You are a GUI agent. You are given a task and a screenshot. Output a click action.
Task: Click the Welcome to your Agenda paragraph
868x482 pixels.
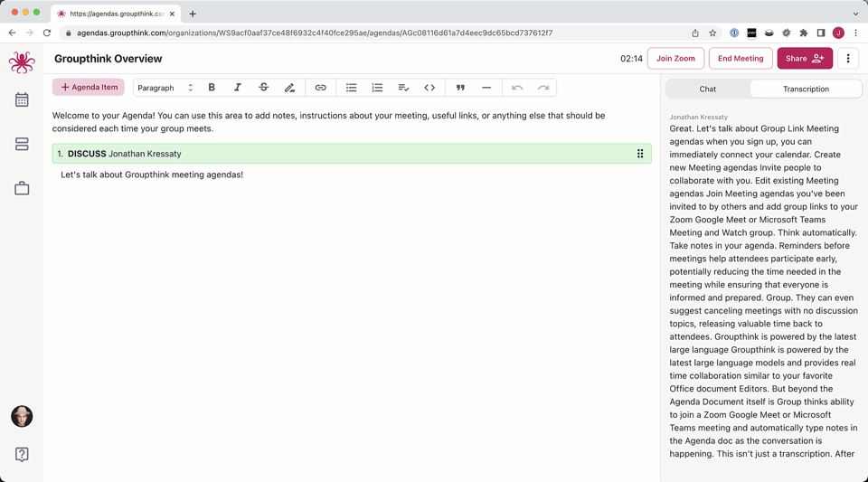pyautogui.click(x=329, y=122)
